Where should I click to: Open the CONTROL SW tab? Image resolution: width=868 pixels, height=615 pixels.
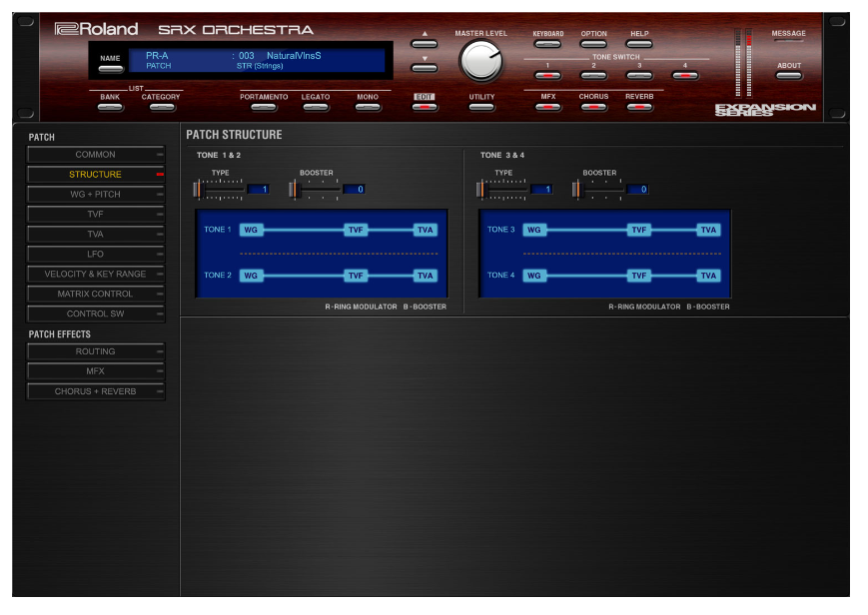(x=96, y=313)
